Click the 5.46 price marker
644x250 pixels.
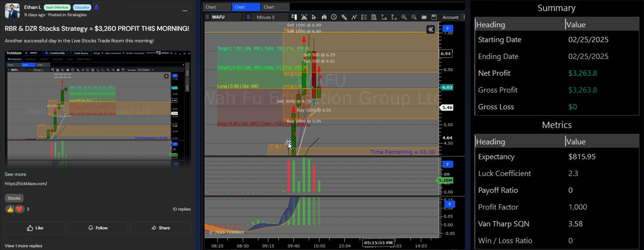click(x=446, y=108)
